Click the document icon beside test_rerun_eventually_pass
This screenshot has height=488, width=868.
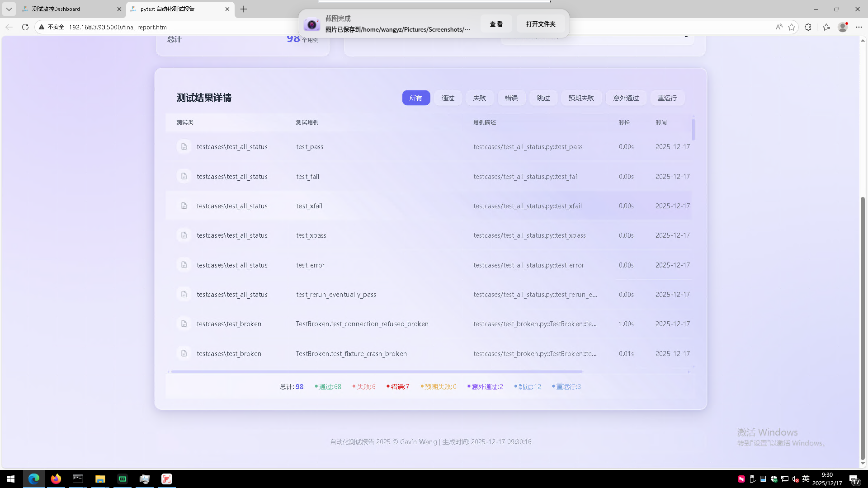click(x=184, y=294)
